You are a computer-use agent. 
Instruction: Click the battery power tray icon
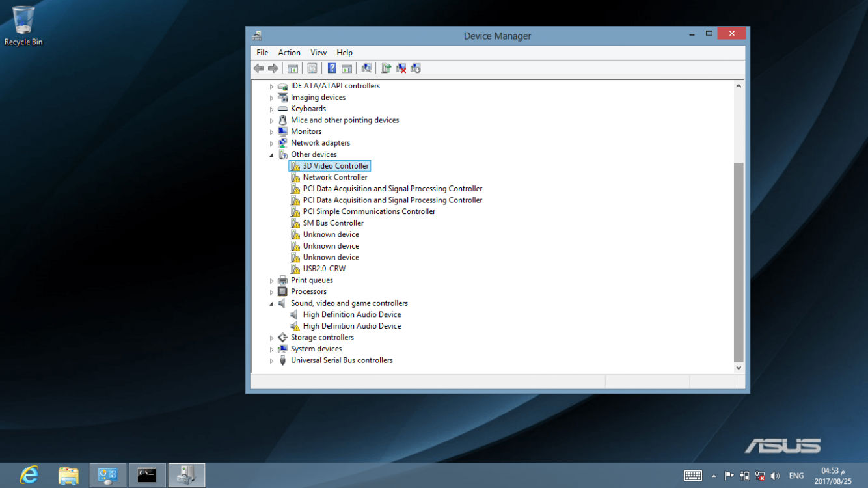coord(745,476)
